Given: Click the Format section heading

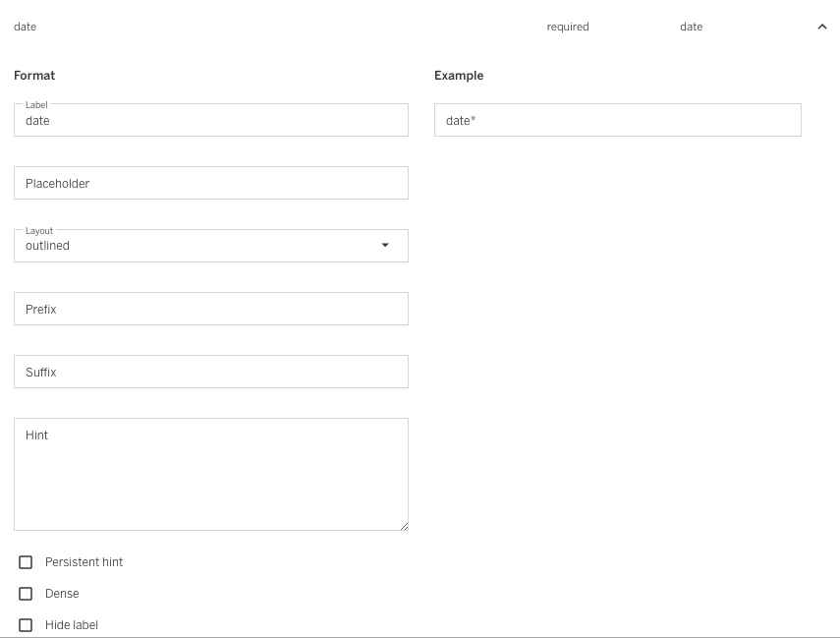Looking at the screenshot, I should click(x=34, y=76).
